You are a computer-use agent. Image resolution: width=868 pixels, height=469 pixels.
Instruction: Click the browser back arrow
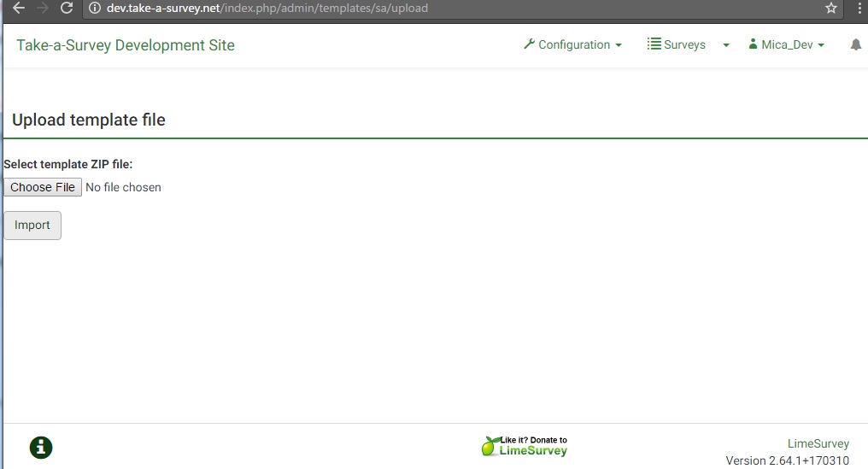(x=18, y=8)
